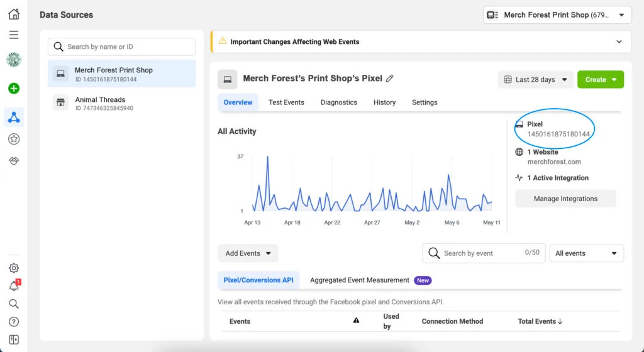Open the green Create dropdown
This screenshot has width=644, height=352.
(601, 80)
